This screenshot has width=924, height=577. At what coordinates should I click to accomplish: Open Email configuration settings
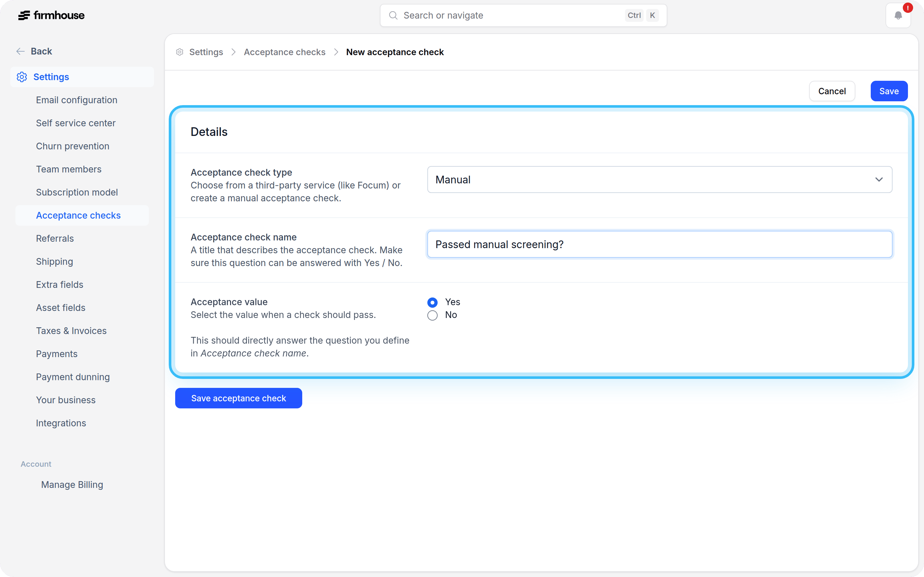pyautogui.click(x=77, y=100)
